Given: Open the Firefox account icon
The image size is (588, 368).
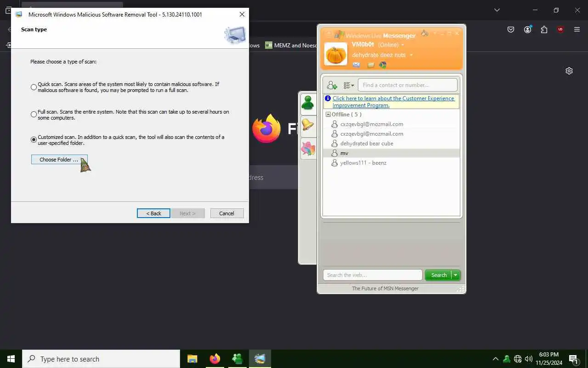Looking at the screenshot, I should 527,29.
